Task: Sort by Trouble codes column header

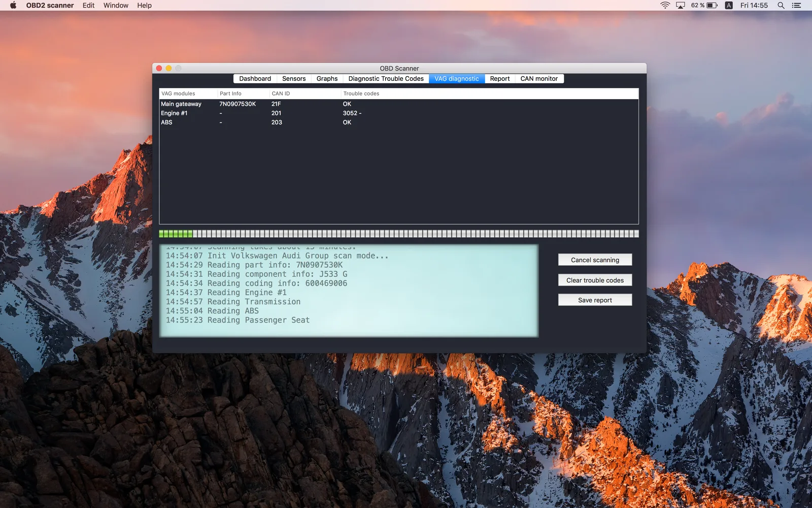Action: (490, 93)
